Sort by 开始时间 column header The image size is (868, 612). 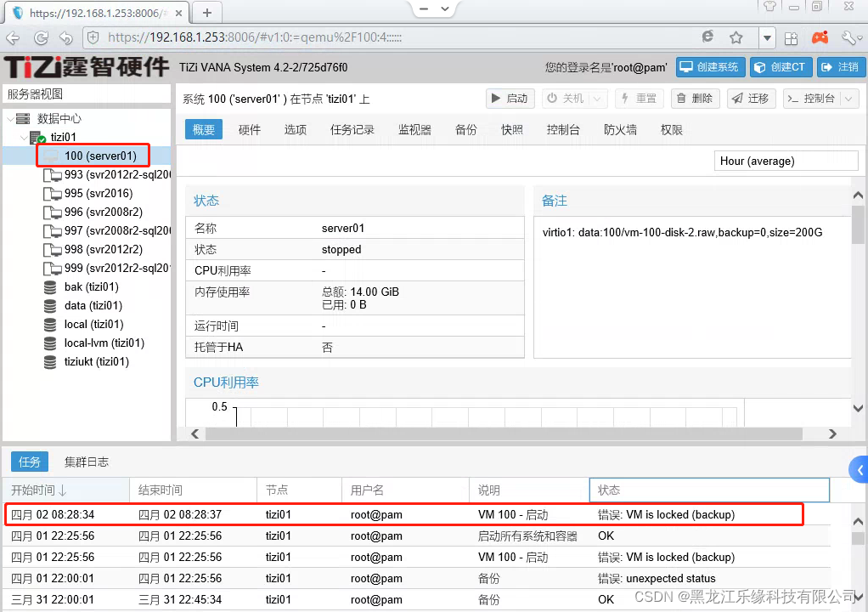66,490
